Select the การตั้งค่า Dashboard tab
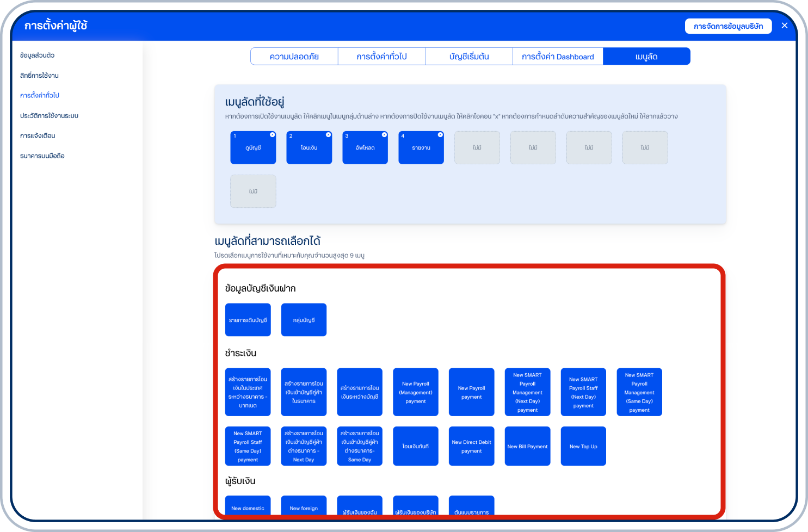The height and width of the screenshot is (532, 808). coord(558,57)
